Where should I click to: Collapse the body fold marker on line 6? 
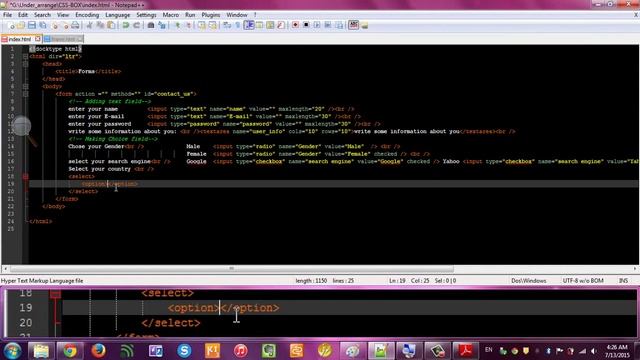click(25, 86)
